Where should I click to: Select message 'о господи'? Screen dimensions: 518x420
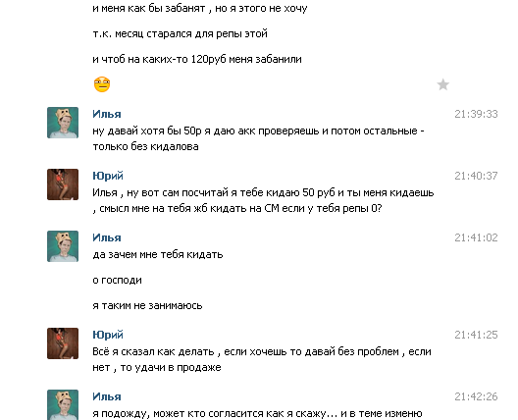118,281
